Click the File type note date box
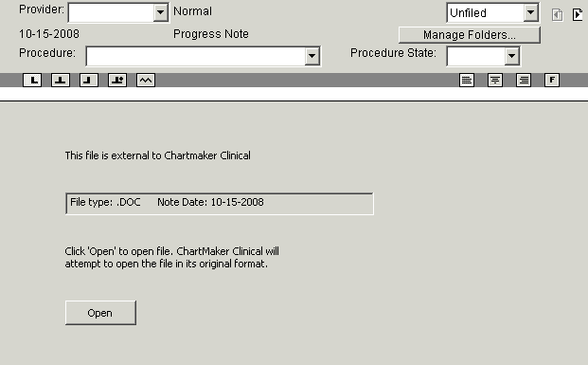588x365 pixels. click(x=220, y=204)
